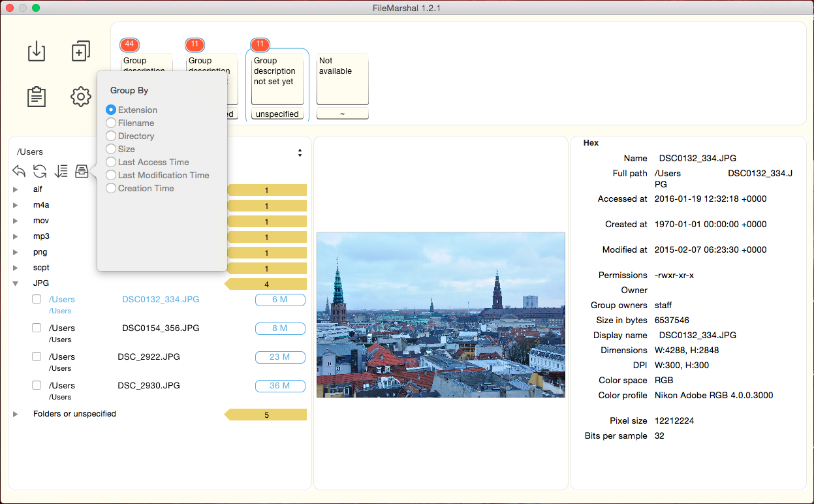Open the clipboard report icon
The width and height of the screenshot is (814, 504).
click(37, 97)
